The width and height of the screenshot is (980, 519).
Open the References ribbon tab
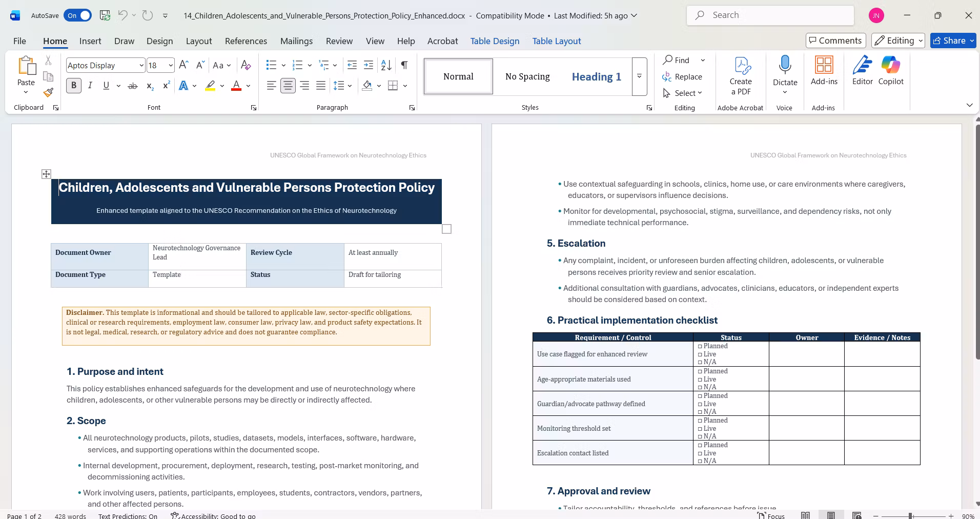pos(246,41)
